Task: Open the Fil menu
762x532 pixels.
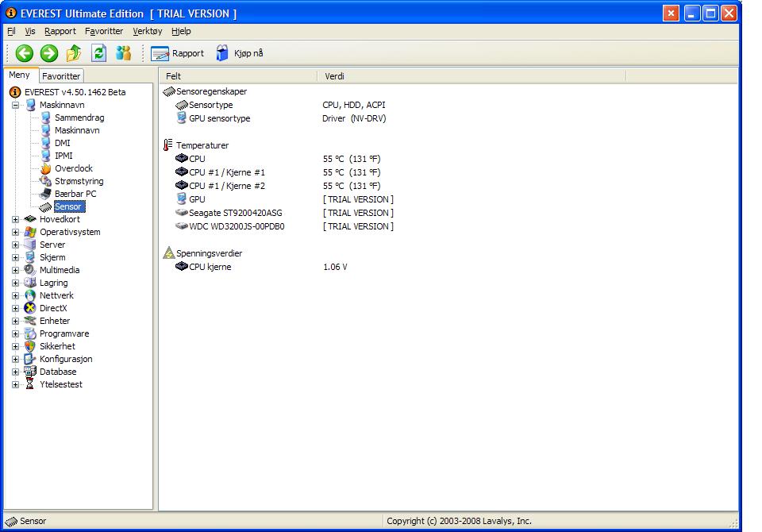Action: tap(11, 31)
